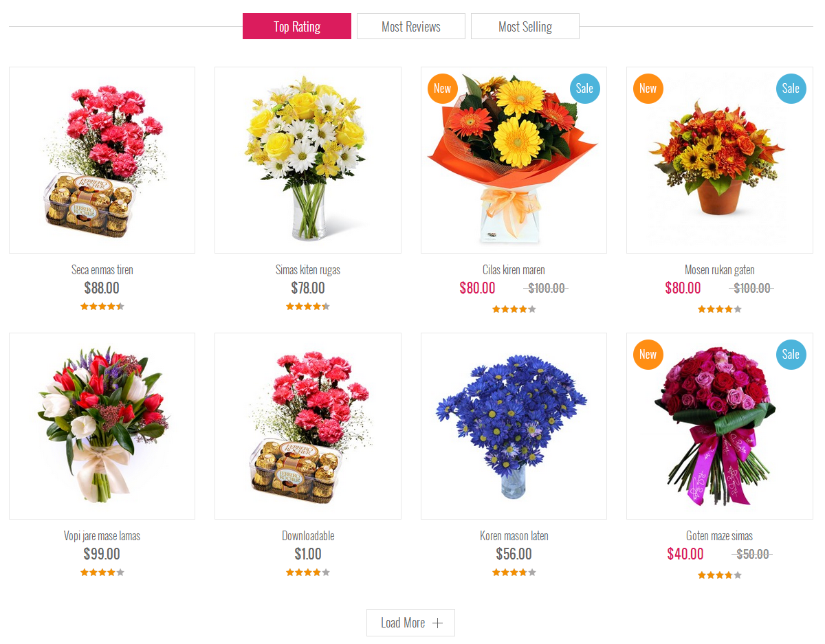Viewport: 825px width, 644px height.
Task: Click the star rating under Seca enmas tiren
Action: 102,307
